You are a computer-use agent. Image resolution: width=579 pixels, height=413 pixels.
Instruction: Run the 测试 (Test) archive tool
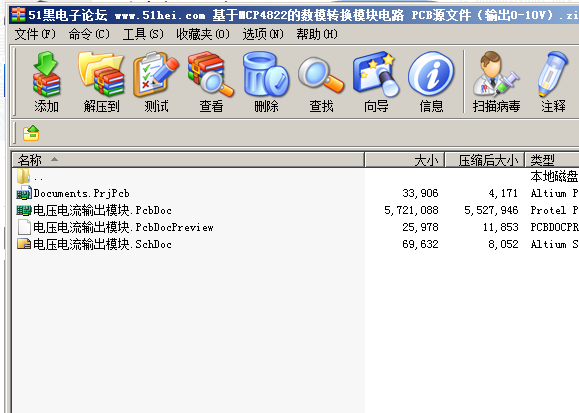(156, 82)
